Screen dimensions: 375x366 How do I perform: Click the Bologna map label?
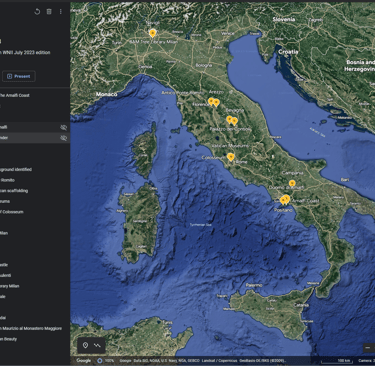(203, 65)
